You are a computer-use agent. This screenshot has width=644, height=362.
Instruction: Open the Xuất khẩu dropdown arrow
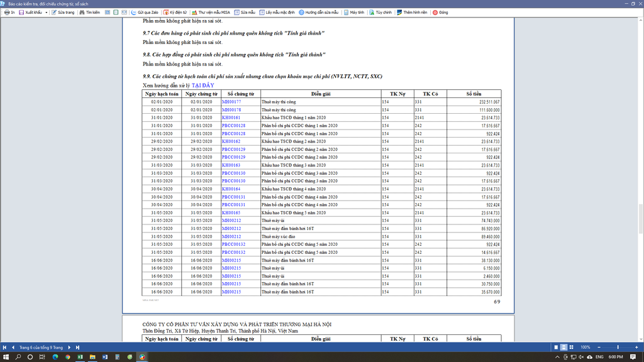tap(46, 13)
